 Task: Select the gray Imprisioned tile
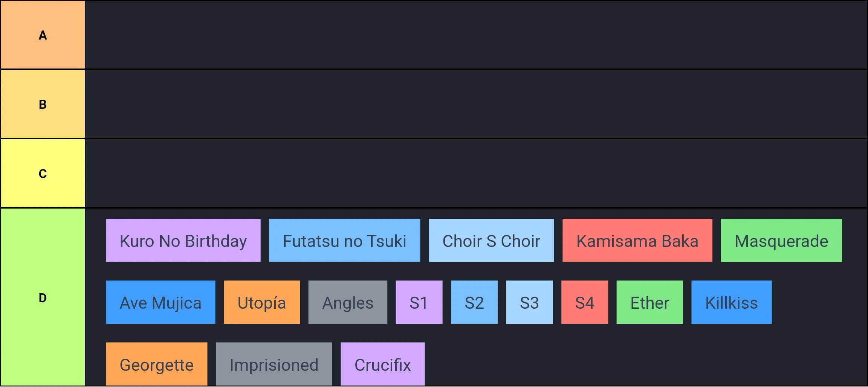point(274,364)
